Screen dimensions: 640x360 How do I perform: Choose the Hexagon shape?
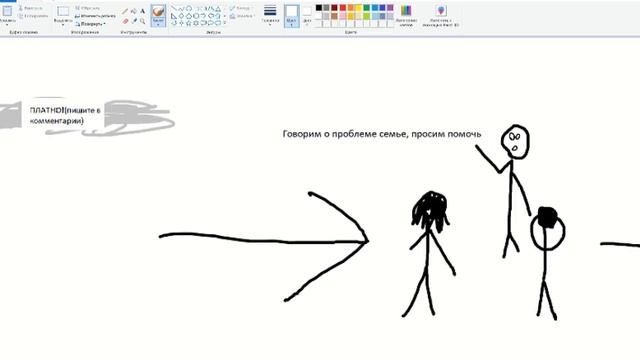(196, 16)
